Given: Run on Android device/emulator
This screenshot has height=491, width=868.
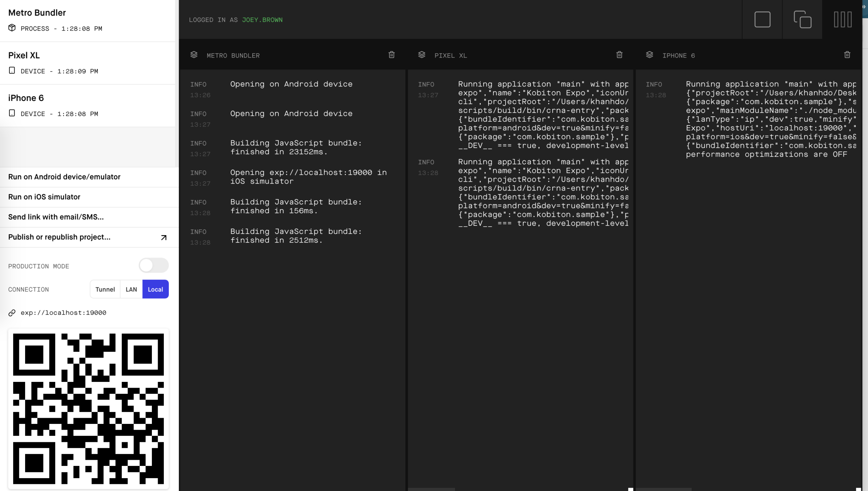Looking at the screenshot, I should pyautogui.click(x=64, y=177).
